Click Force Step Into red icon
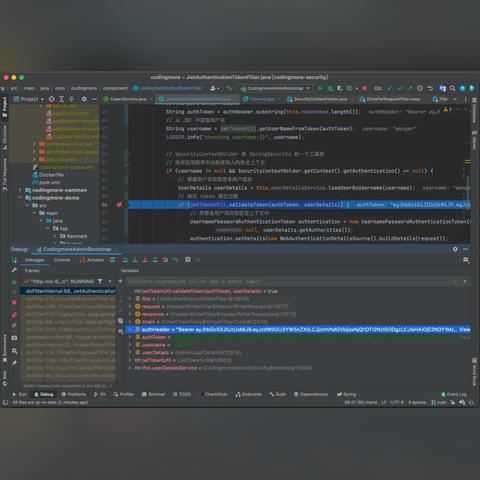480x480 pixels. pos(145,260)
